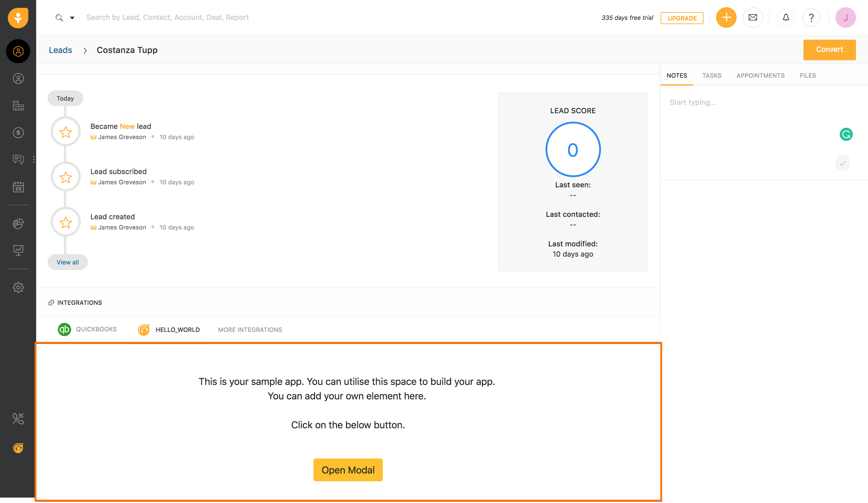Switch to the TASKS tab
The height and width of the screenshot is (503, 868).
coord(712,75)
